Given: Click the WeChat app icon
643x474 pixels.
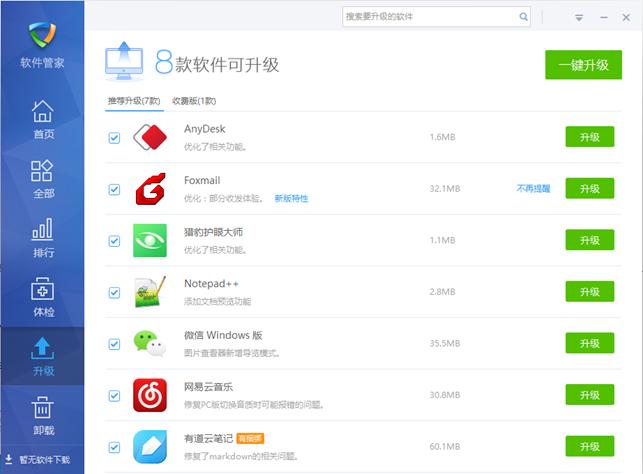Looking at the screenshot, I should (150, 344).
